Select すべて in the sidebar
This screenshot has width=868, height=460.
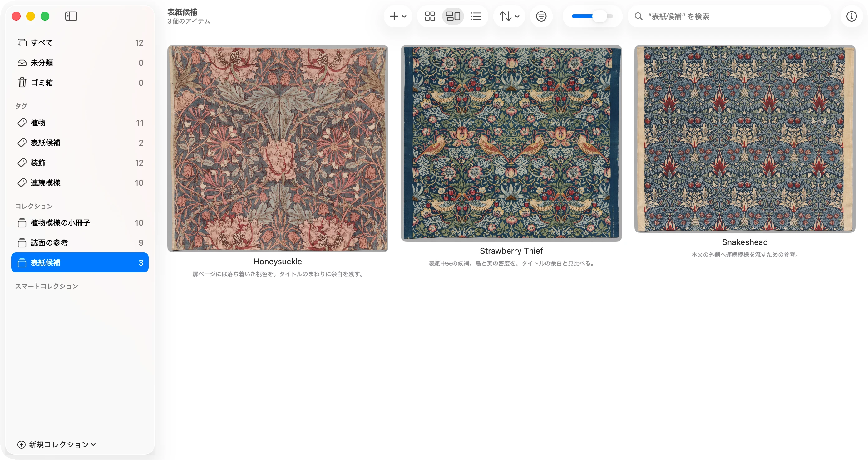click(x=80, y=43)
